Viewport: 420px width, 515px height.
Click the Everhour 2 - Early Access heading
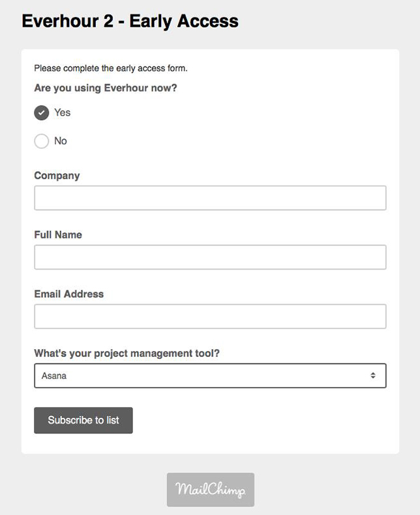pyautogui.click(x=130, y=22)
